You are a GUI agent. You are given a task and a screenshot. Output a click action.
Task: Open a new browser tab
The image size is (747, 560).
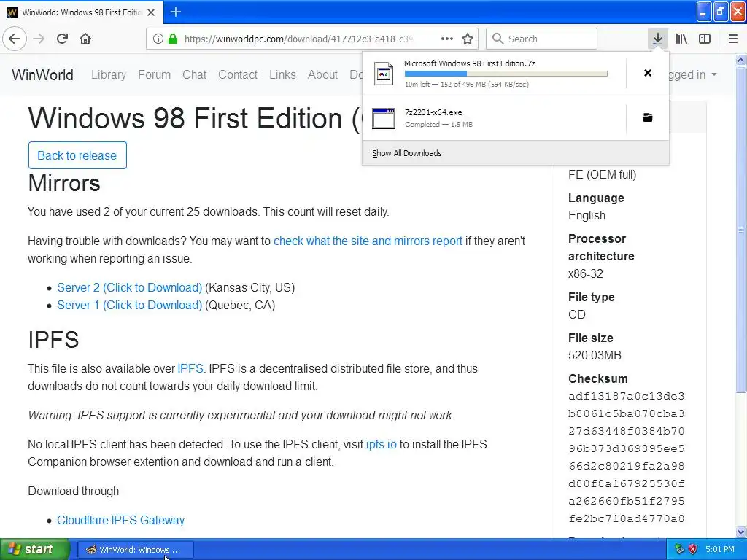(176, 12)
